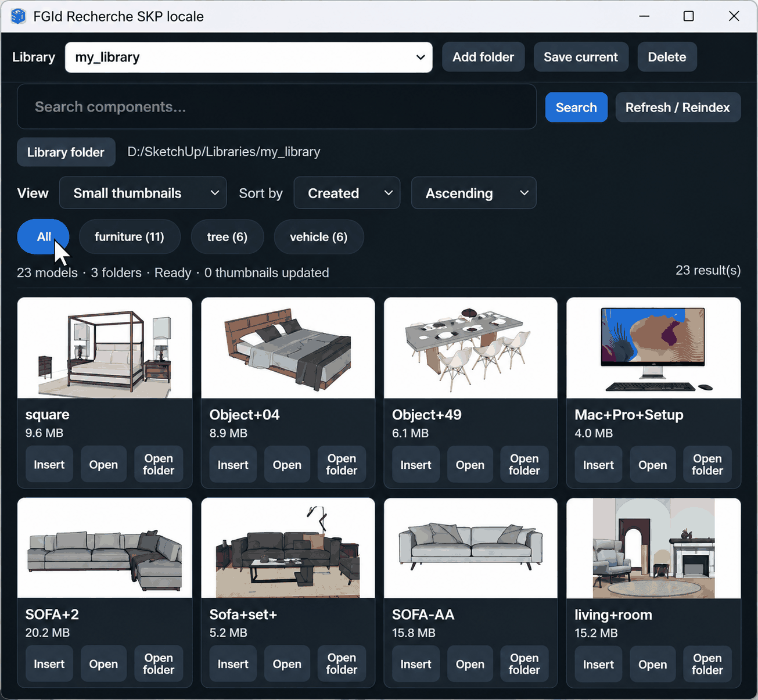Image resolution: width=758 pixels, height=700 pixels.
Task: Open folder for SOFA+2
Action: (x=159, y=664)
